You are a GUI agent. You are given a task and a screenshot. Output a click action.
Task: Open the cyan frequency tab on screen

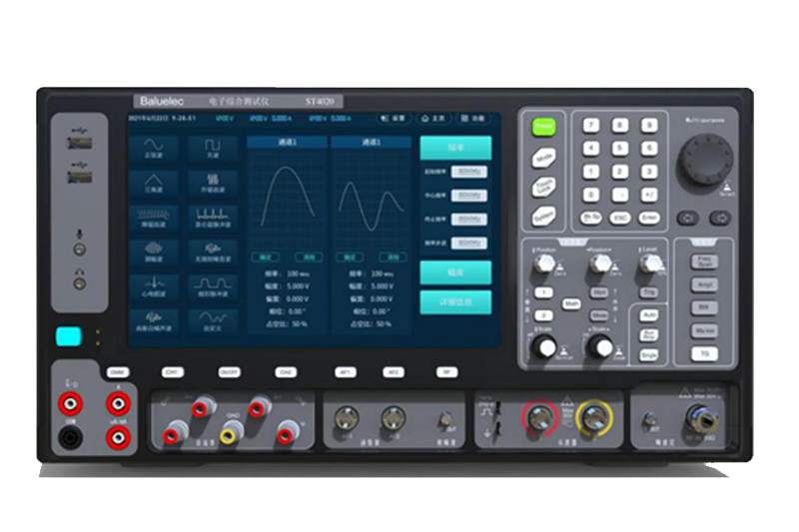pos(455,148)
